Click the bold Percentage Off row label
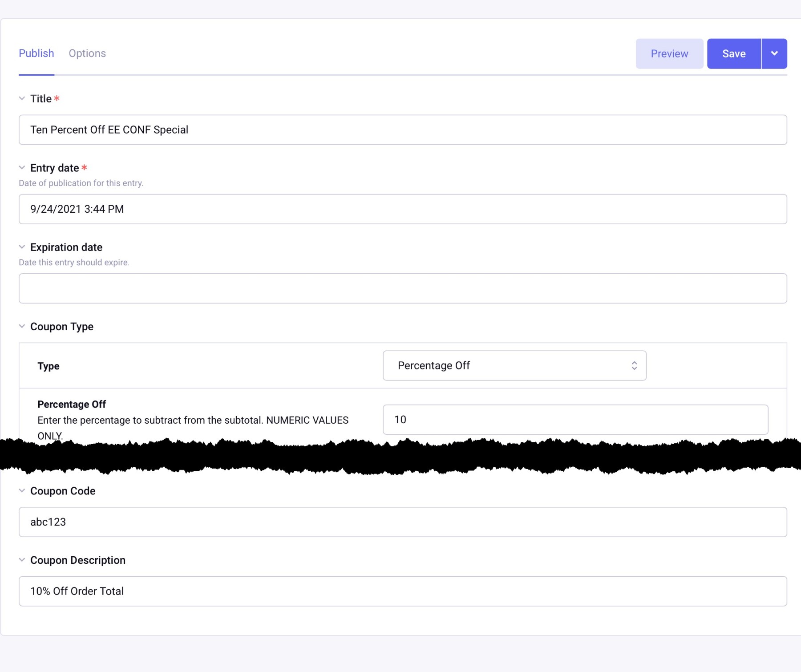 coord(72,404)
